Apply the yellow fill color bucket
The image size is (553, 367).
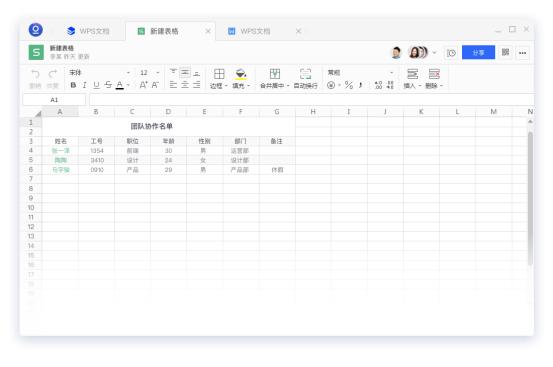(x=241, y=74)
